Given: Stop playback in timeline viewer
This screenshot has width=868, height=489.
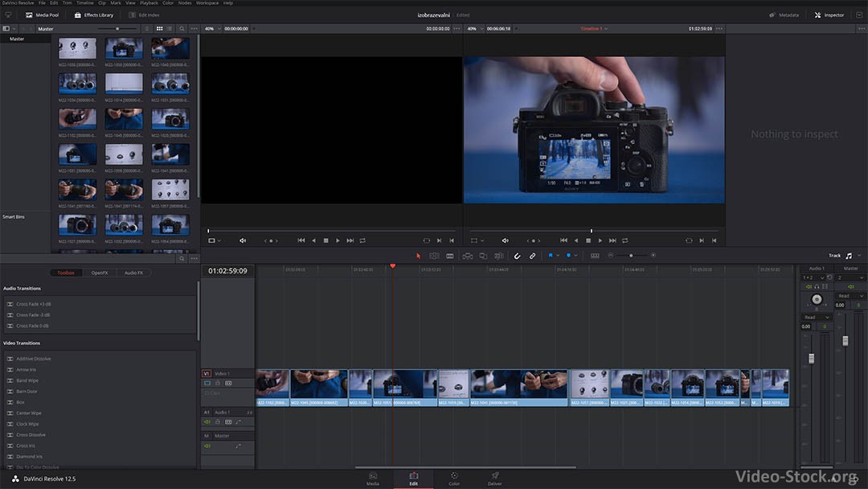Looking at the screenshot, I should click(x=588, y=240).
